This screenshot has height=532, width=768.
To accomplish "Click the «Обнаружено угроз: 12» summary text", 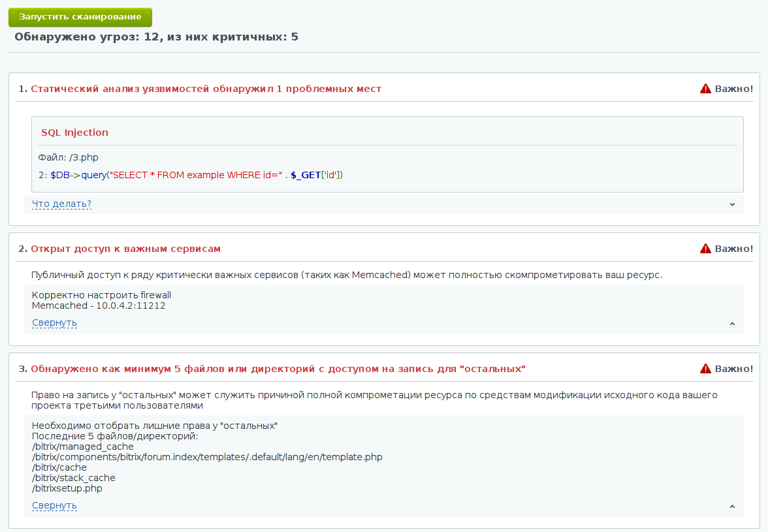I will 156,37.
